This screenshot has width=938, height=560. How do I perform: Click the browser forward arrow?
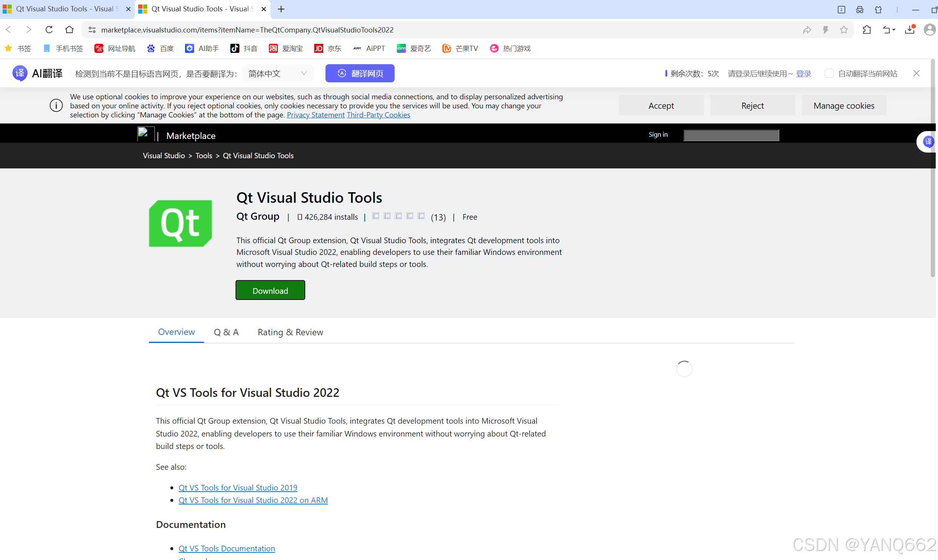29,29
